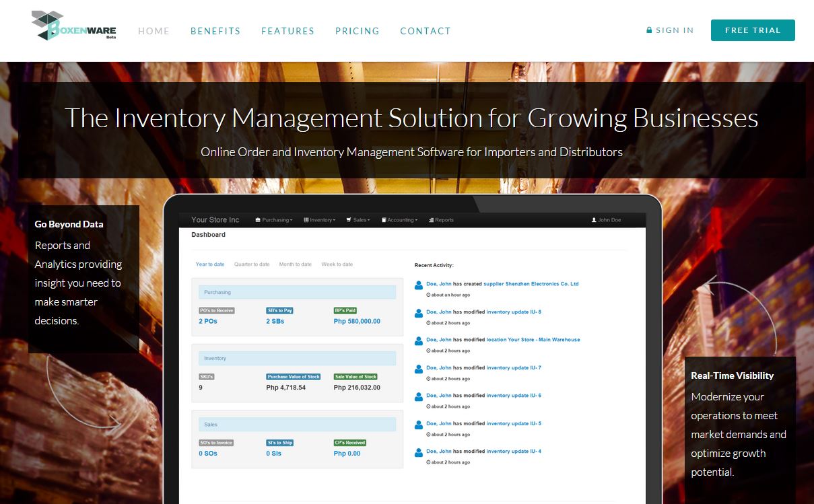The width and height of the screenshot is (814, 504).
Task: Start a FREE TRIAL
Action: (x=753, y=30)
